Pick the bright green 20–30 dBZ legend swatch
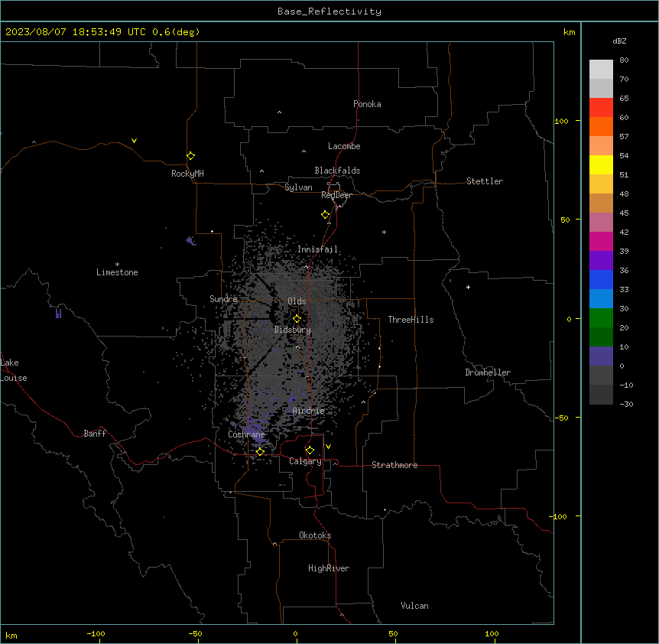 pos(601,318)
